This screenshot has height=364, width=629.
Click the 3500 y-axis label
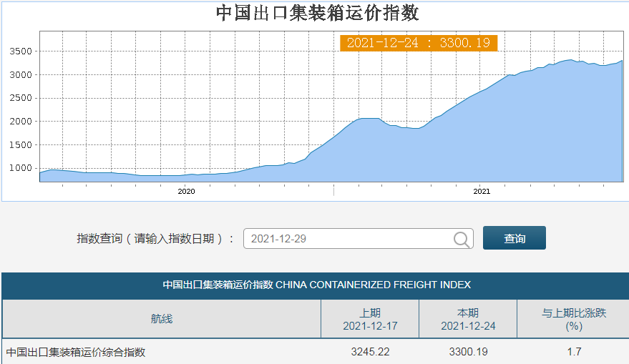point(21,51)
